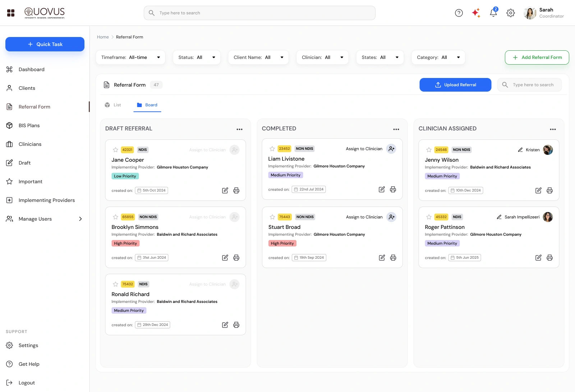575x392 pixels.
Task: Open the AI sparkle assistant icon
Action: click(476, 13)
